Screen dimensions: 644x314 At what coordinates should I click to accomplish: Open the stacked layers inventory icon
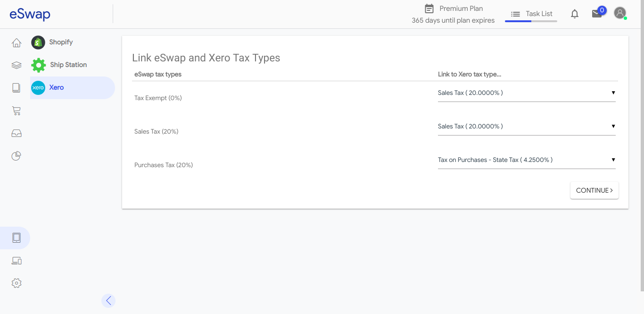click(17, 65)
